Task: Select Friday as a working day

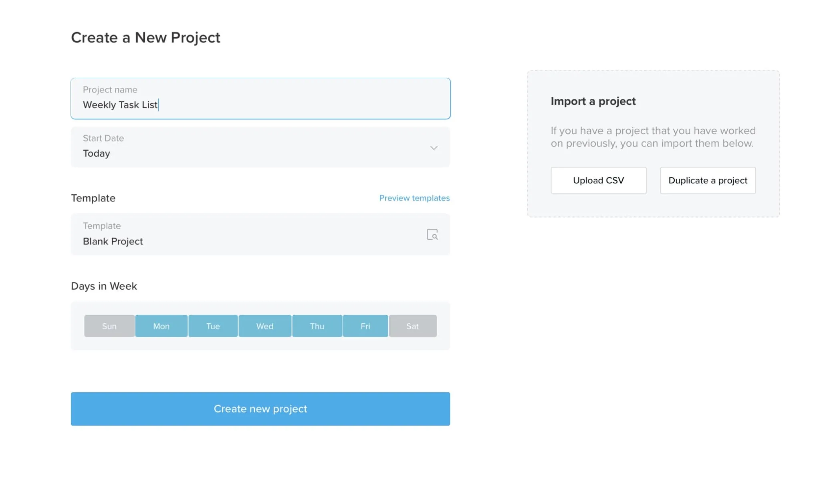Action: coord(365,326)
